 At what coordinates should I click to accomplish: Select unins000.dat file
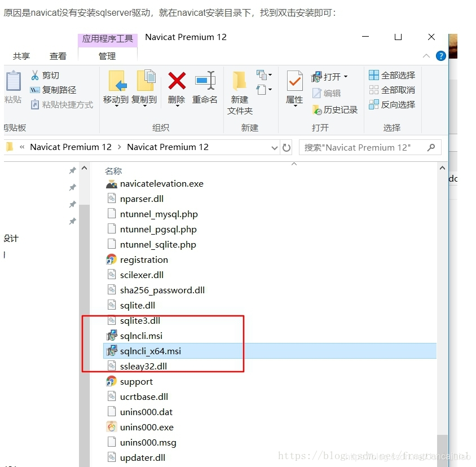pyautogui.click(x=146, y=412)
